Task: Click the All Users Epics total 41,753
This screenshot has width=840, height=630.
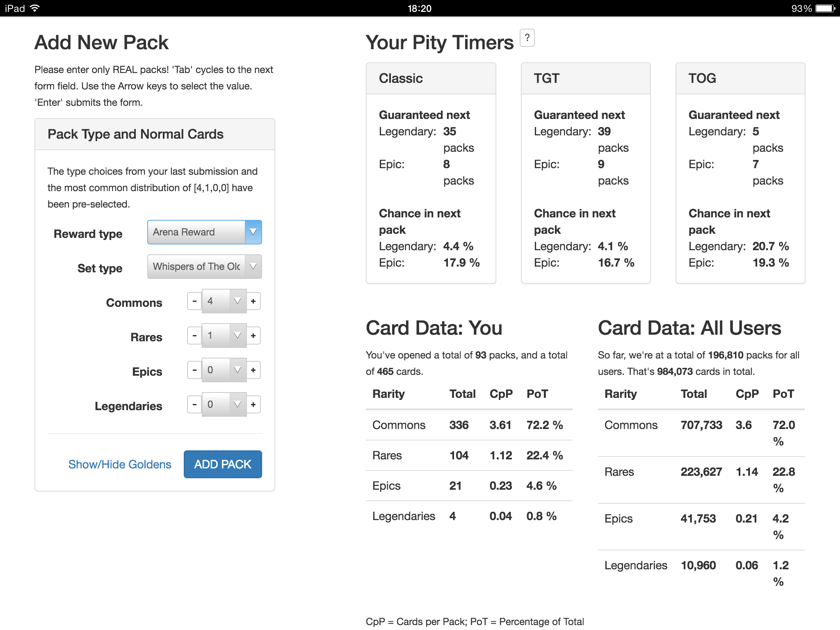Action: pos(698,518)
